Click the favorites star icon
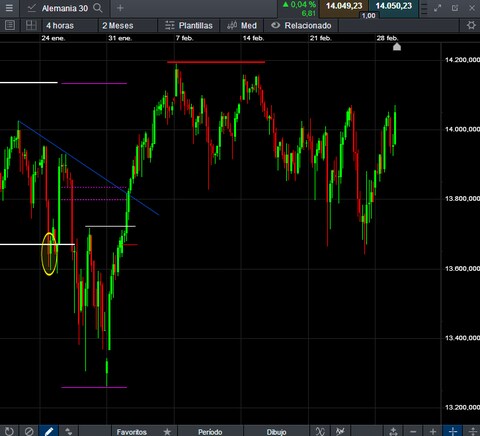Image resolution: width=480 pixels, height=436 pixels. click(167, 432)
